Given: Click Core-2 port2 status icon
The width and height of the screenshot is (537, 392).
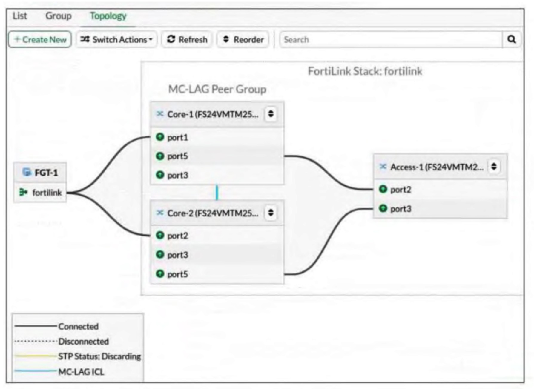Looking at the screenshot, I should click(x=160, y=235).
